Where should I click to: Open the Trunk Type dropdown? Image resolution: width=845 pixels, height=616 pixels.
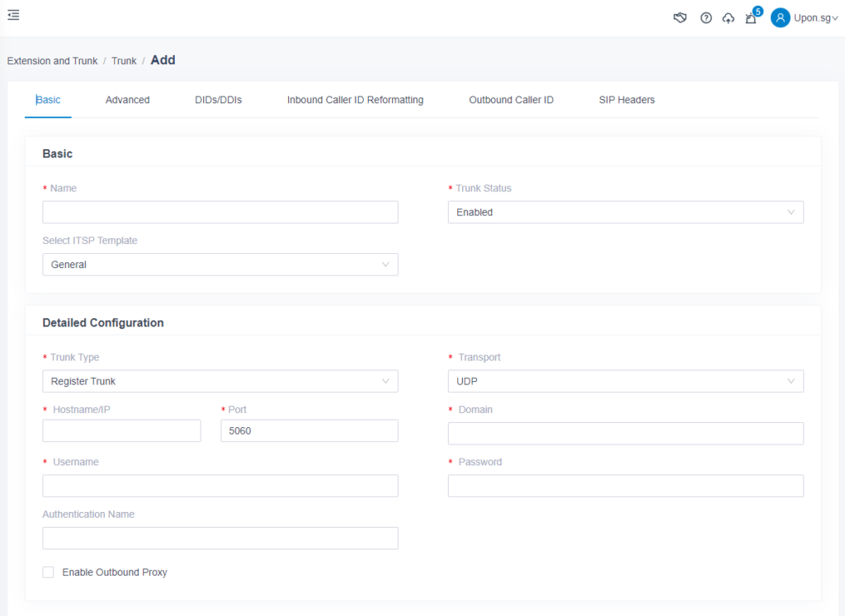(x=220, y=381)
